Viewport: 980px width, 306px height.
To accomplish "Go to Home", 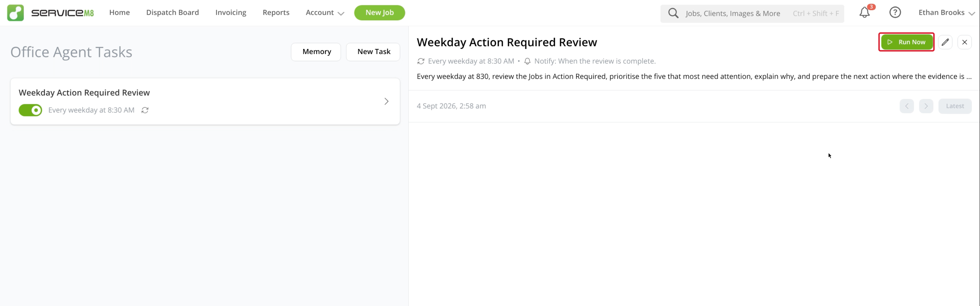I will pyautogui.click(x=119, y=12).
